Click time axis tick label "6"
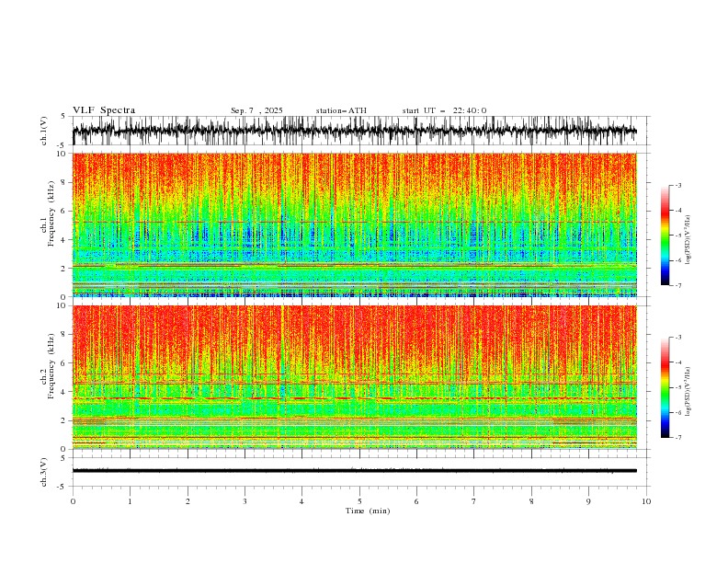Image resolution: width=728 pixels, height=563 pixels. [x=416, y=501]
